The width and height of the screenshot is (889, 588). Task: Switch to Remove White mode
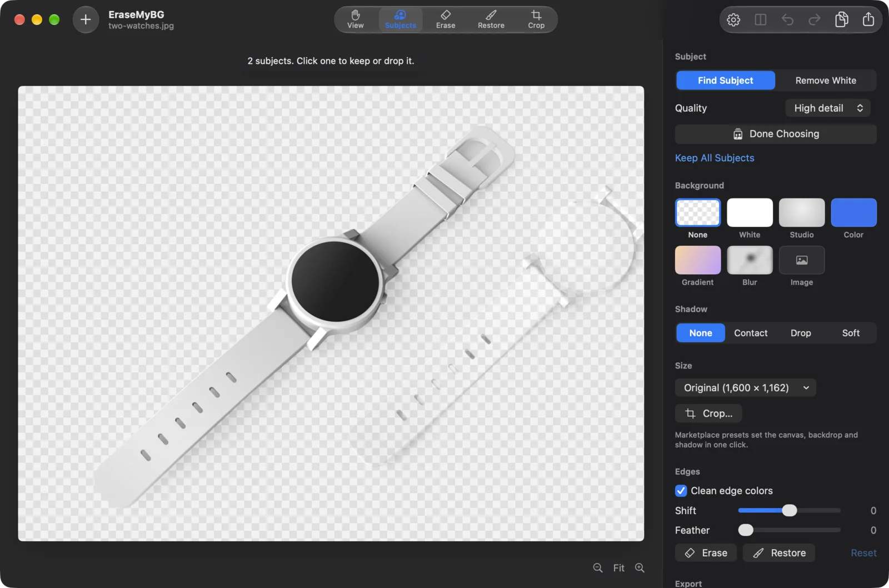826,80
